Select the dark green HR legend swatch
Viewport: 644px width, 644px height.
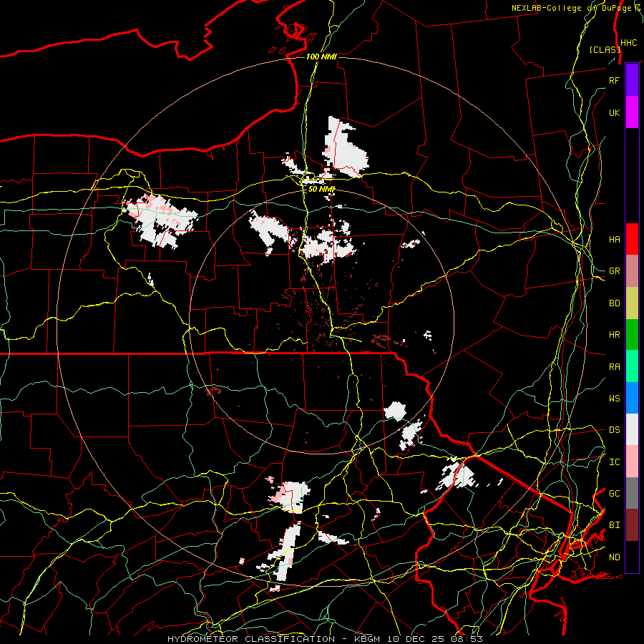click(632, 335)
